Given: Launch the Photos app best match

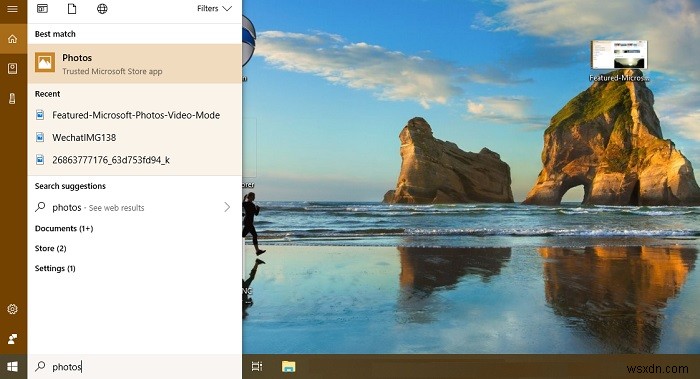Looking at the screenshot, I should click(135, 63).
